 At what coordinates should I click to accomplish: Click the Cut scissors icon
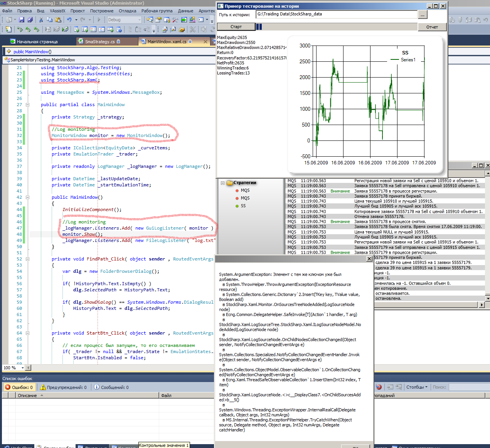tap(41, 20)
